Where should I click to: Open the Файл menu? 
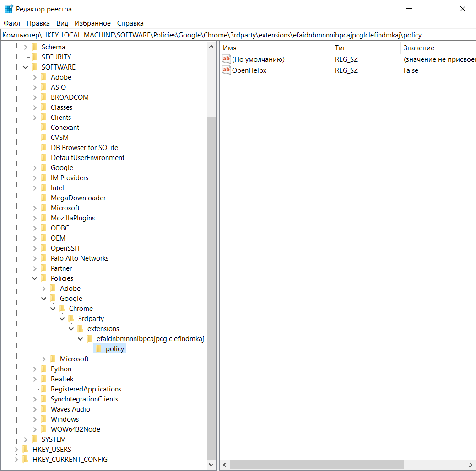point(12,23)
